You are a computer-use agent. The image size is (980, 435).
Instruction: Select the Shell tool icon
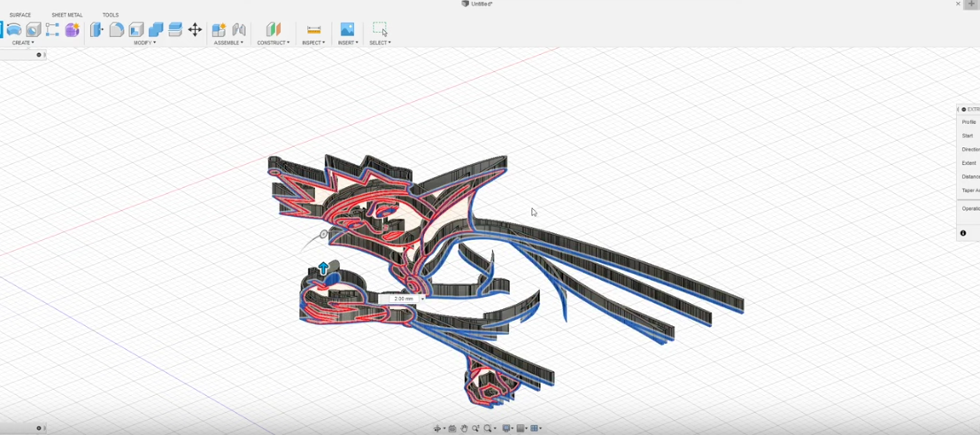point(136,29)
